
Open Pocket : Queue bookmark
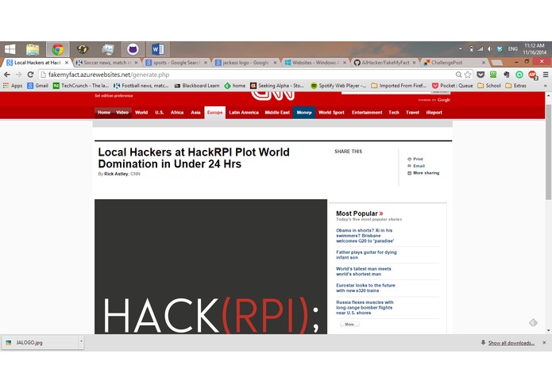tap(453, 86)
